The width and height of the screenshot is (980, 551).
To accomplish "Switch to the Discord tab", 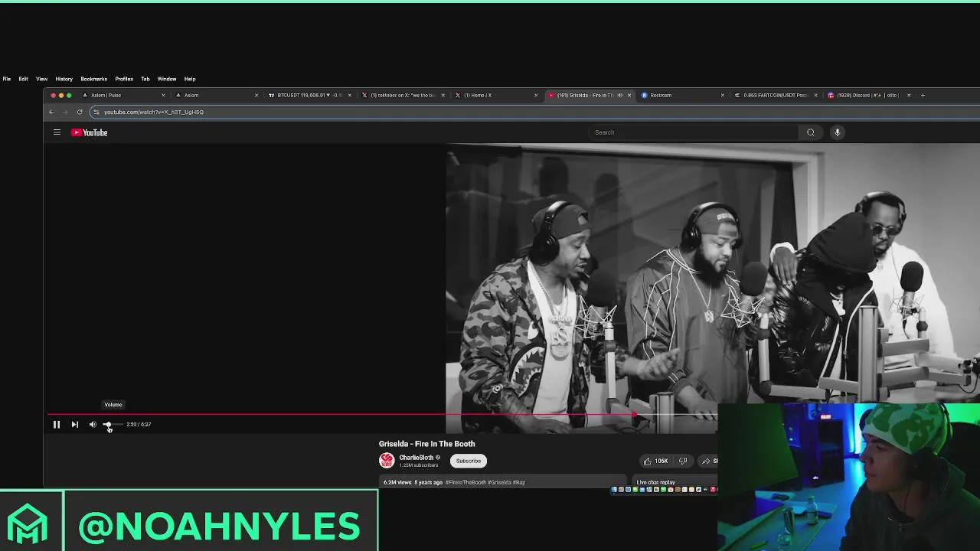I will click(868, 95).
